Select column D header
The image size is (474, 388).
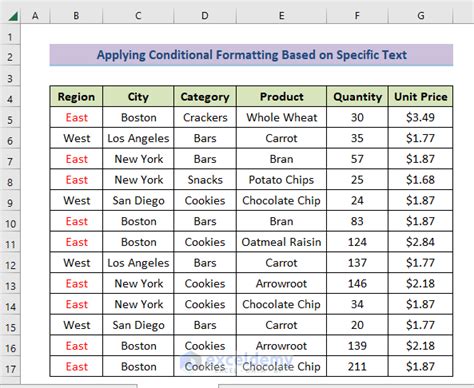[x=205, y=16]
